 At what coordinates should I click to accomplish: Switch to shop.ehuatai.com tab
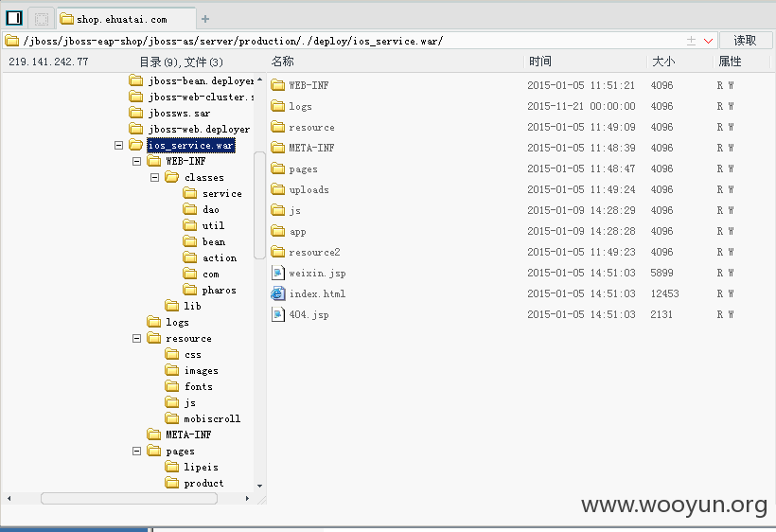pos(126,19)
